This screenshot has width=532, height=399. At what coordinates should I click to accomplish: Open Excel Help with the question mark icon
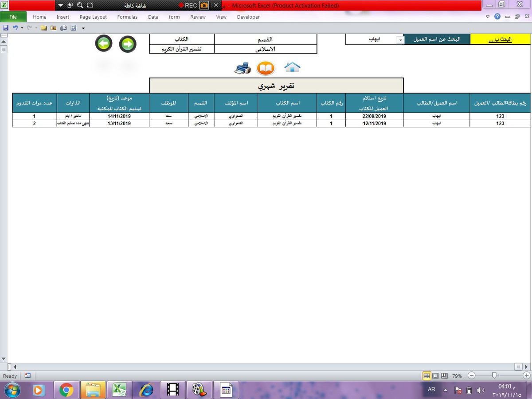point(497,17)
